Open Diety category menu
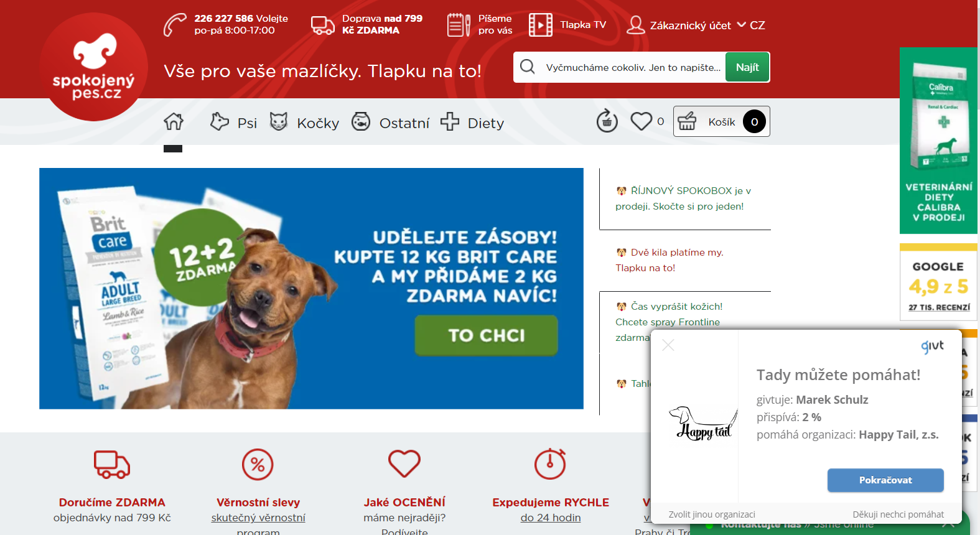This screenshot has width=980, height=535. [472, 122]
